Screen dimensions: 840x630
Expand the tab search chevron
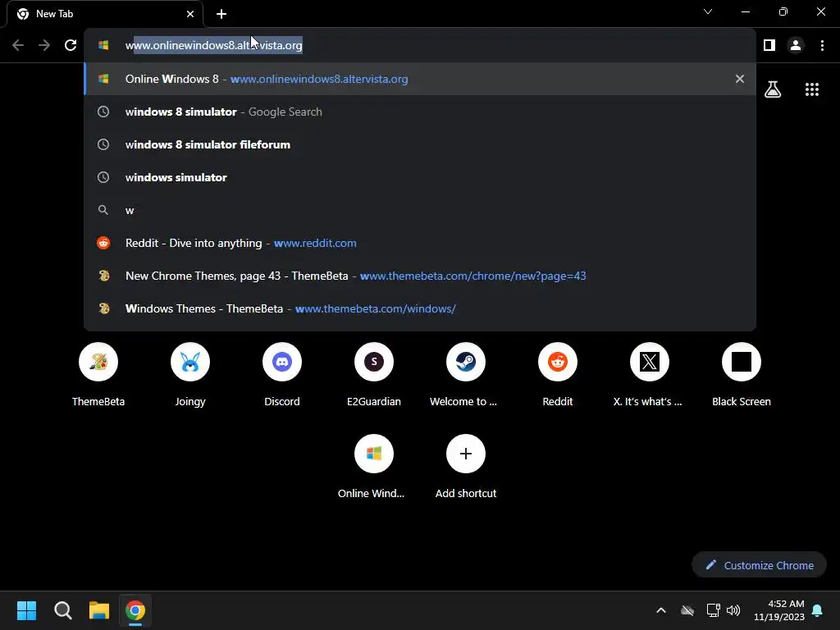coord(708,11)
